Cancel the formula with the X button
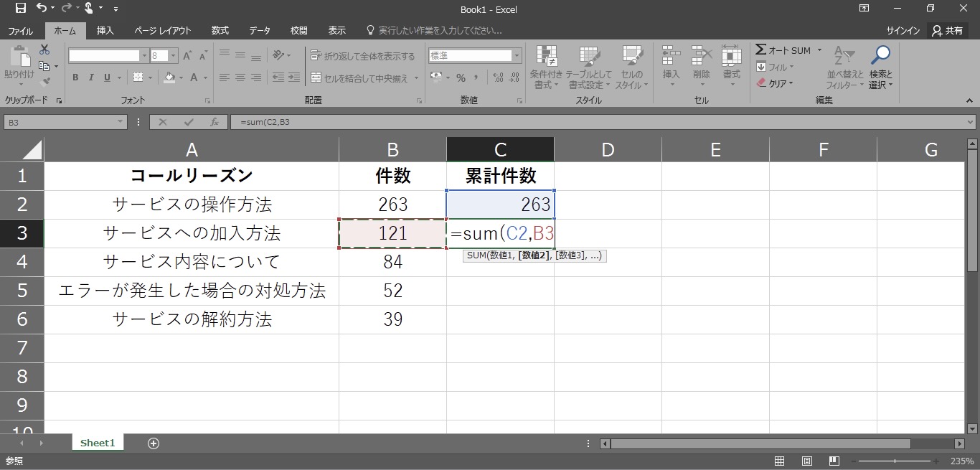The image size is (980, 470). pyautogui.click(x=163, y=123)
